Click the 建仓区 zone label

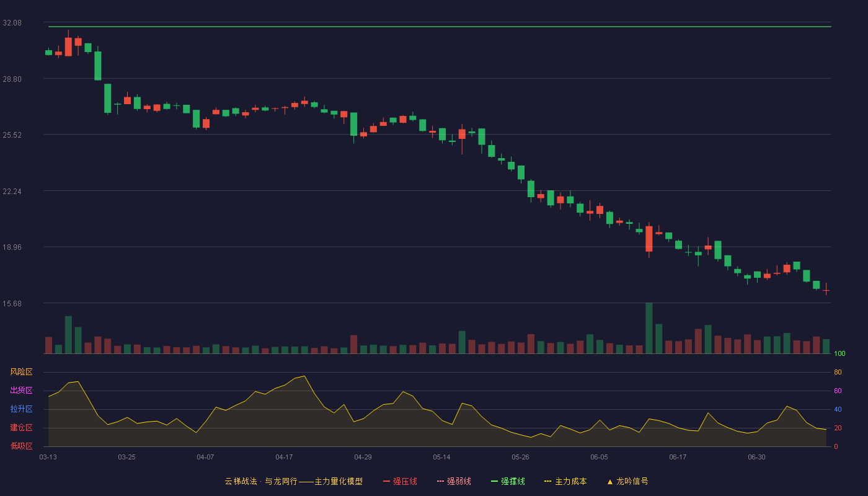pos(21,428)
